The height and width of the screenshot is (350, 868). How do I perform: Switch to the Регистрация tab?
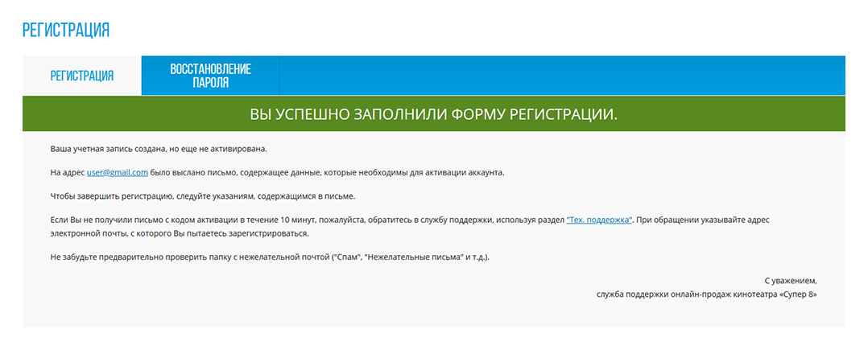pyautogui.click(x=82, y=76)
